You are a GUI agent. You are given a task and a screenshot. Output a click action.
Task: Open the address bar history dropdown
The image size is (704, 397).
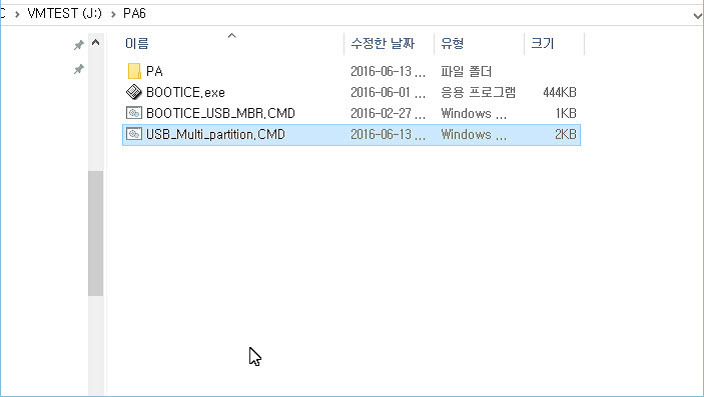697,16
